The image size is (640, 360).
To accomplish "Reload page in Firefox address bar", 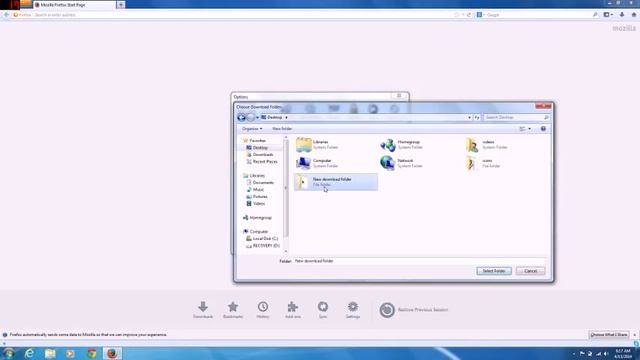I will pyautogui.click(x=469, y=15).
